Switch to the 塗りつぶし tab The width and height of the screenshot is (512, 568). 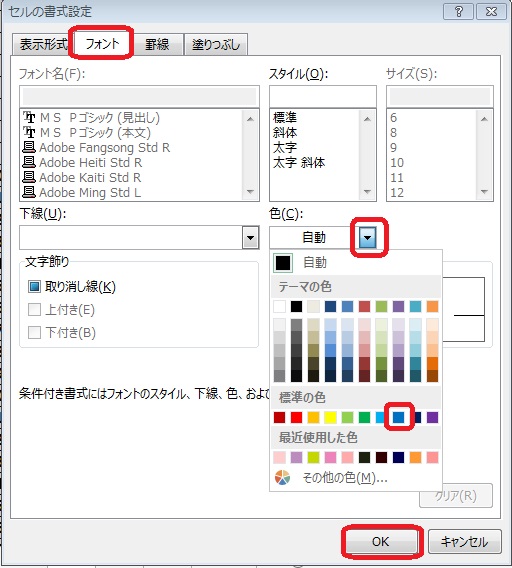[216, 45]
